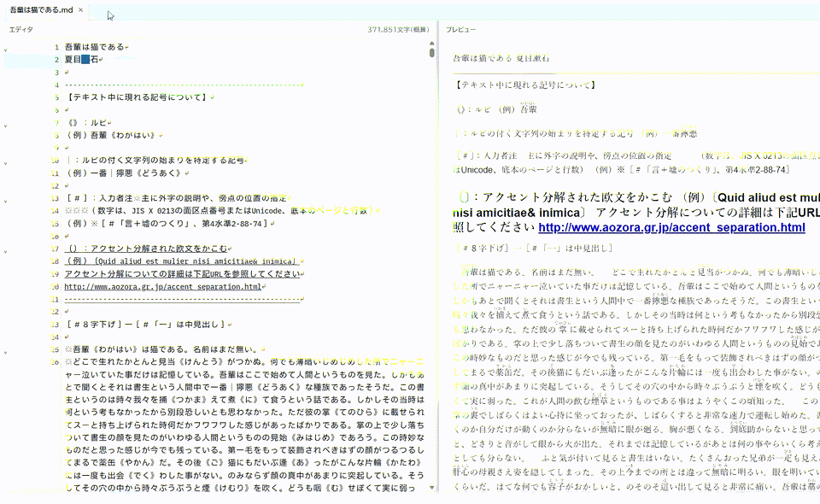Click the editor scrollbar down arrow
Image resolution: width=820 pixels, height=504 pixels.
click(432, 488)
